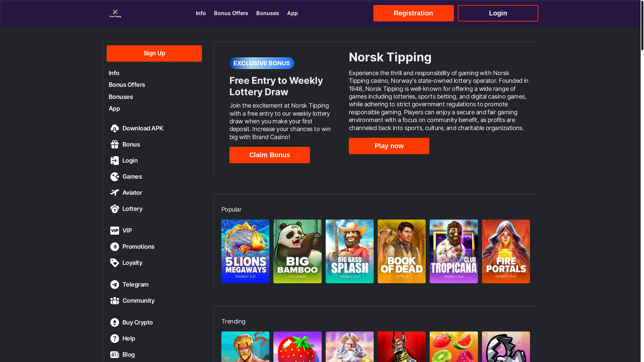This screenshot has width=644, height=362.
Task: Open the Blog link text
Action: (128, 355)
